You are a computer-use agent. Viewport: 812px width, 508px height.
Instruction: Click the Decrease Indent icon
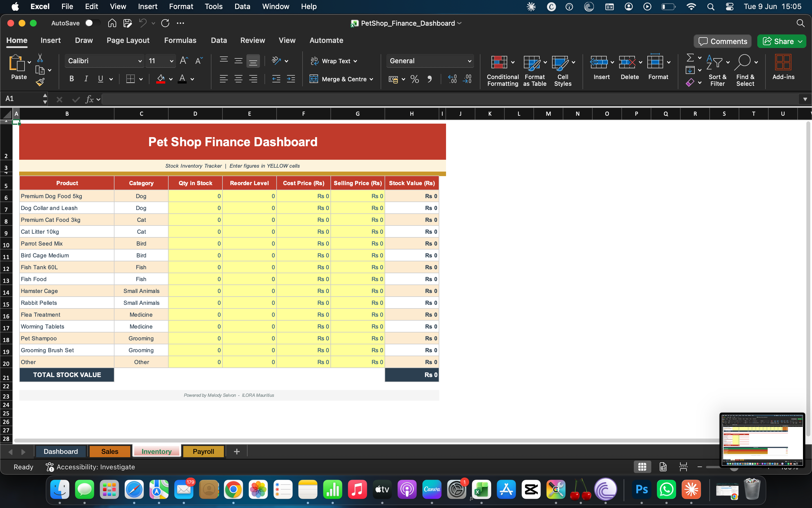[x=276, y=79]
